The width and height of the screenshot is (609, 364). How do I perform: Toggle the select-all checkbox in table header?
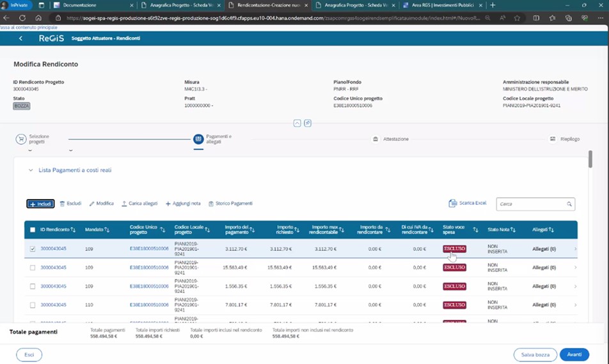(33, 230)
